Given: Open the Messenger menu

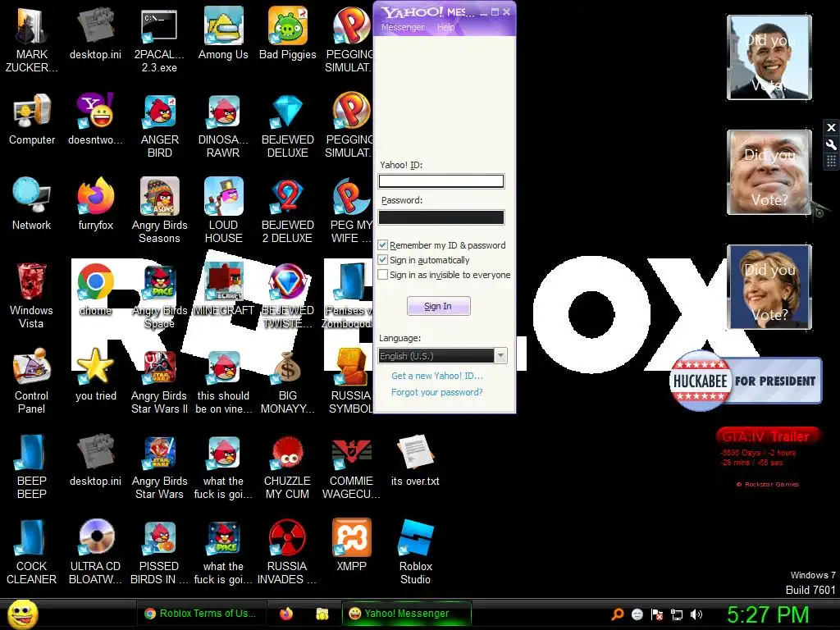Looking at the screenshot, I should (x=402, y=27).
